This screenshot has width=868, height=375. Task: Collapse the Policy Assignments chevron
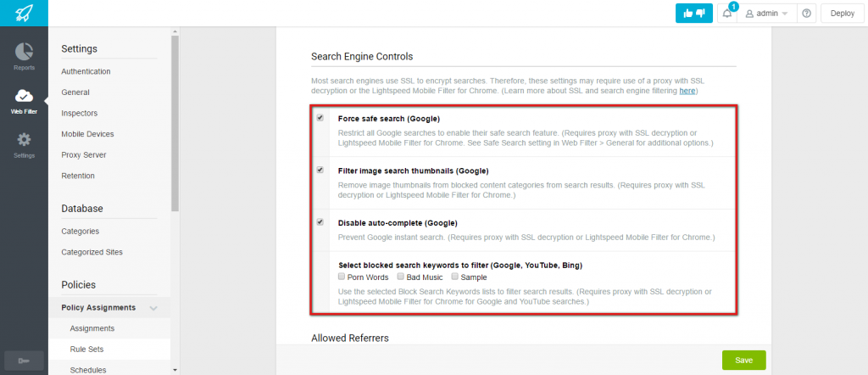[x=153, y=308]
